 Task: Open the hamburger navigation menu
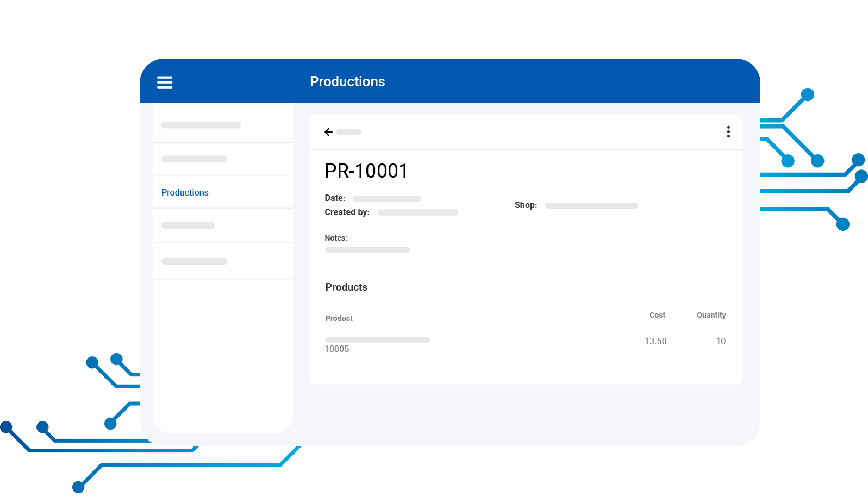point(165,82)
